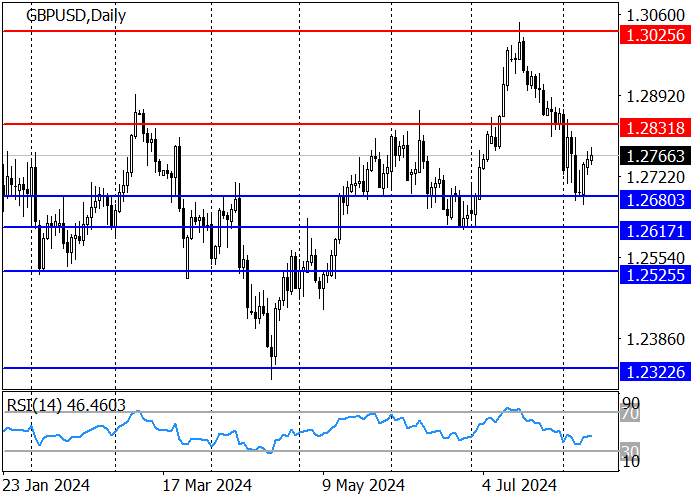Select the 1.28318 red resistance price label

pos(655,128)
